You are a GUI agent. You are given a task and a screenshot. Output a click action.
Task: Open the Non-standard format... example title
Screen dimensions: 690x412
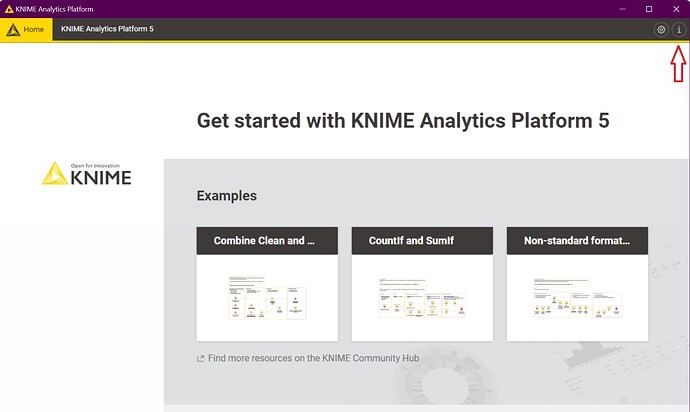pos(577,241)
